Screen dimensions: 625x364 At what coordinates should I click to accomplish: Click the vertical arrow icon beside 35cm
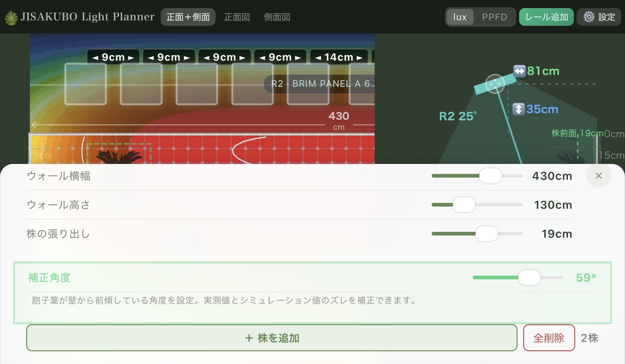point(519,109)
